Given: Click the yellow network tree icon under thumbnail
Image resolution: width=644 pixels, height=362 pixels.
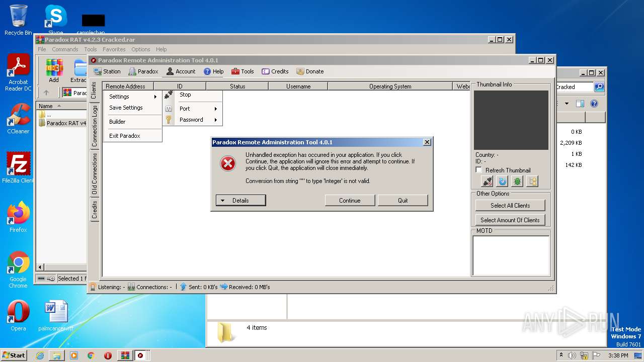Looking at the screenshot, I should pos(532,182).
